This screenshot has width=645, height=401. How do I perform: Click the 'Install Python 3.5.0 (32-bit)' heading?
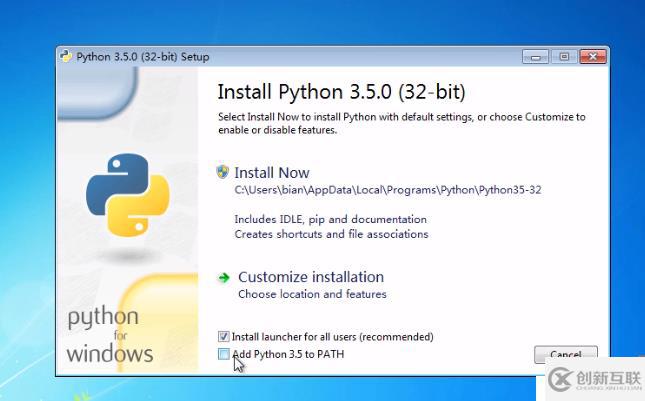point(341,92)
